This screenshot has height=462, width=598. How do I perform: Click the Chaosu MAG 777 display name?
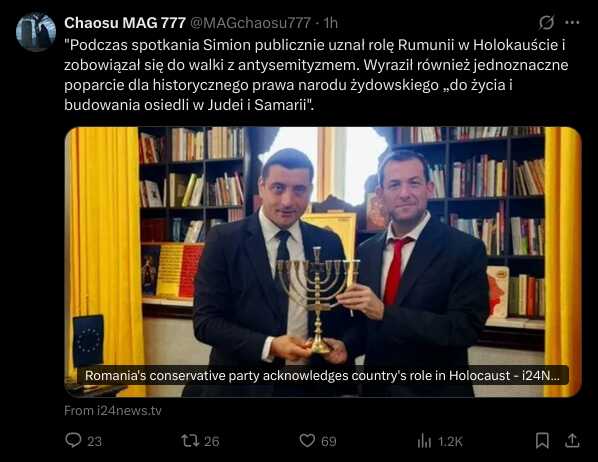[x=125, y=23]
